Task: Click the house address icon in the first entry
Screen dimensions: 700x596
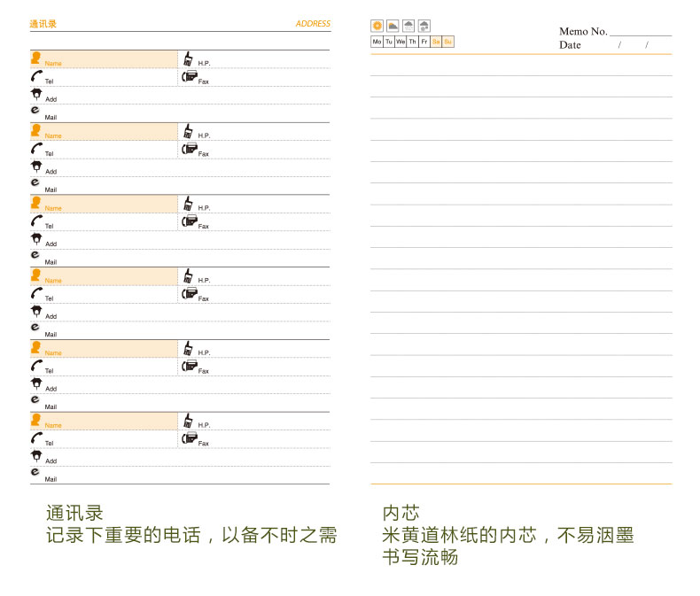Action: [x=35, y=95]
